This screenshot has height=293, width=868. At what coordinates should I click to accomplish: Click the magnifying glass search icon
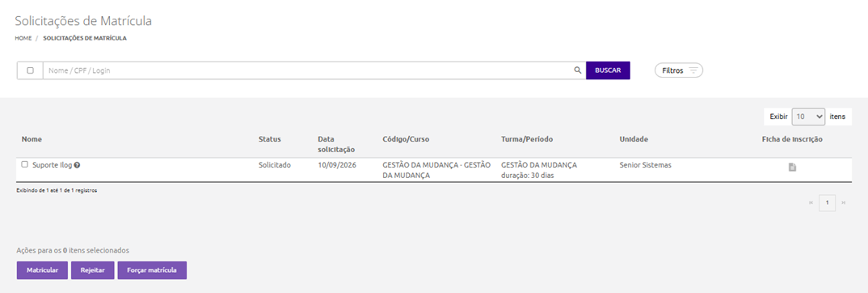point(577,70)
